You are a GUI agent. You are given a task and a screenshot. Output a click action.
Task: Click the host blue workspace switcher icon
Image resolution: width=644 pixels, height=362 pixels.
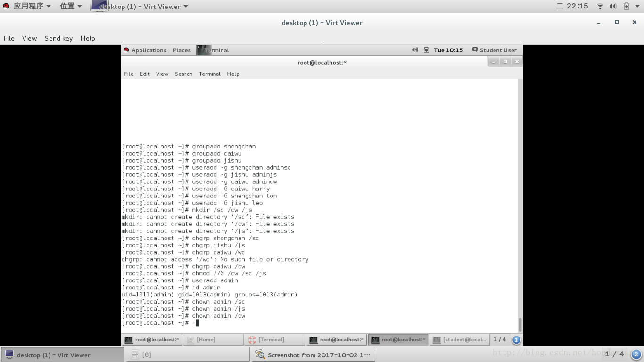coord(636,354)
